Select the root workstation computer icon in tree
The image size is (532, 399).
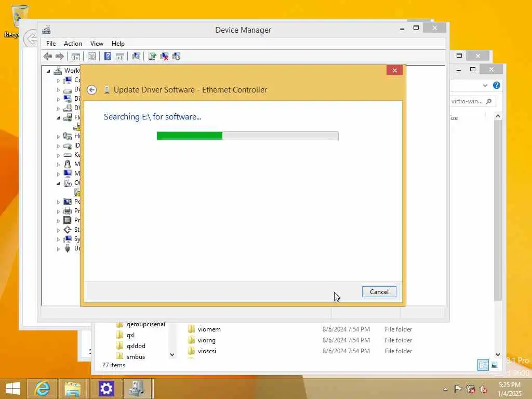[x=58, y=71]
